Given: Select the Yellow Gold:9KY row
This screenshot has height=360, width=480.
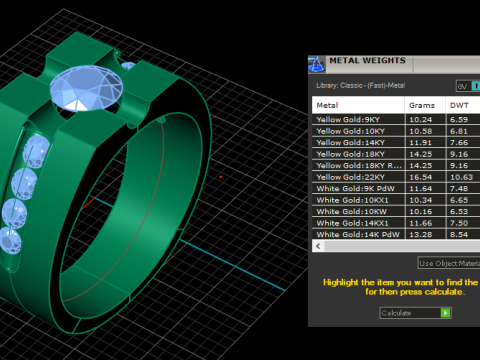Looking at the screenshot, I should pos(396,119).
